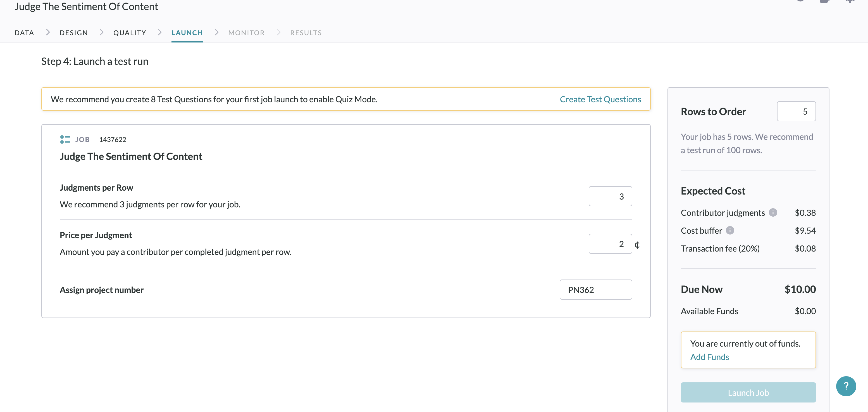This screenshot has height=412, width=868.
Task: Open the help question mark bubble
Action: click(846, 386)
